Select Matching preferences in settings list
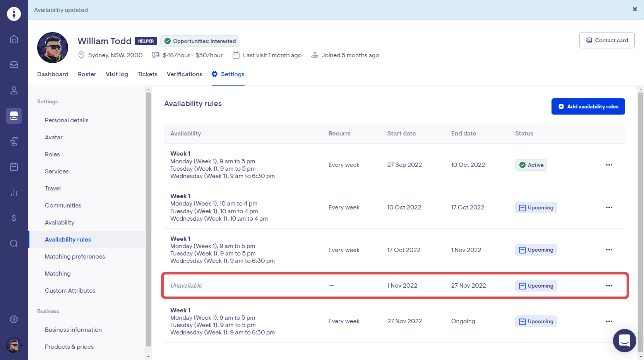This screenshot has width=644, height=360. tap(75, 257)
